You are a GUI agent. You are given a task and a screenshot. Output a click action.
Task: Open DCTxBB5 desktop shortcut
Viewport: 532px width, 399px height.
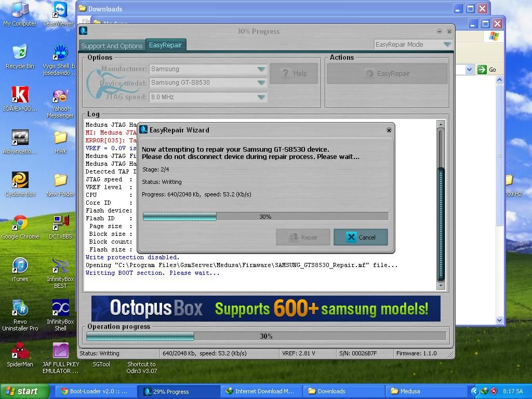pyautogui.click(x=60, y=227)
